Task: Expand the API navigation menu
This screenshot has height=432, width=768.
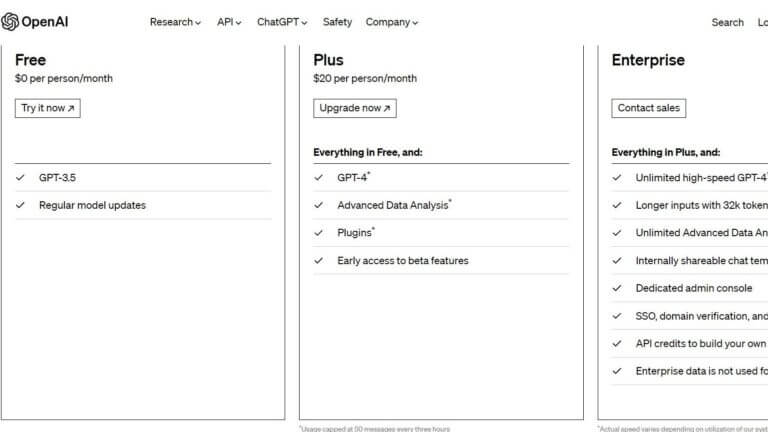Action: (x=229, y=22)
